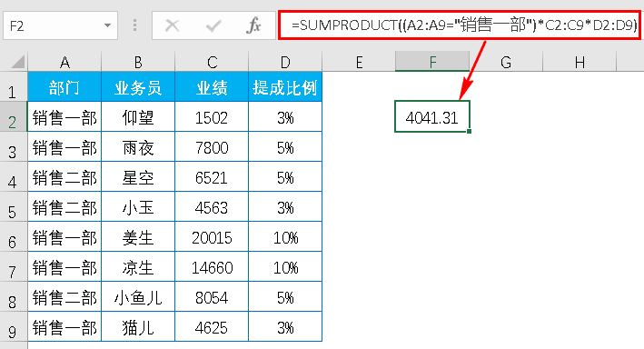Select the 3% cell in 小玉's row
Viewport: 644px width, 349px height.
point(285,207)
